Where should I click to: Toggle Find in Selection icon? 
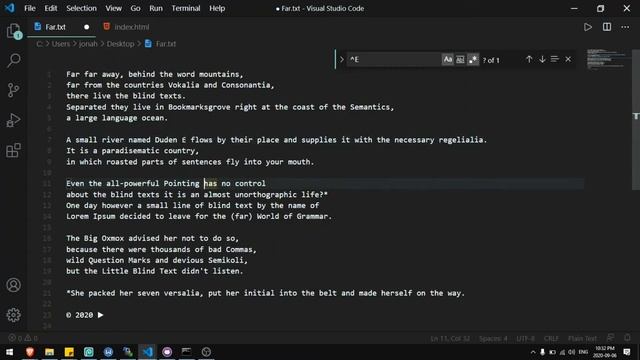tap(555, 60)
